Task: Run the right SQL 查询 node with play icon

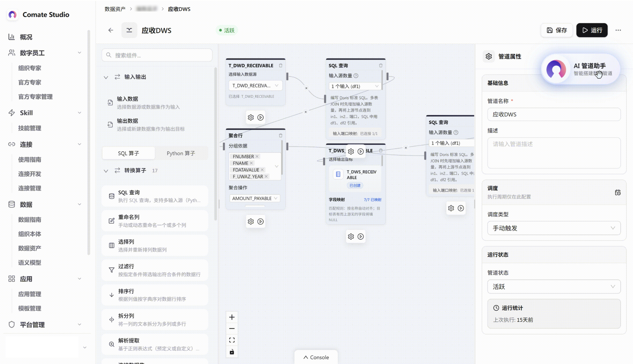Action: [461, 208]
